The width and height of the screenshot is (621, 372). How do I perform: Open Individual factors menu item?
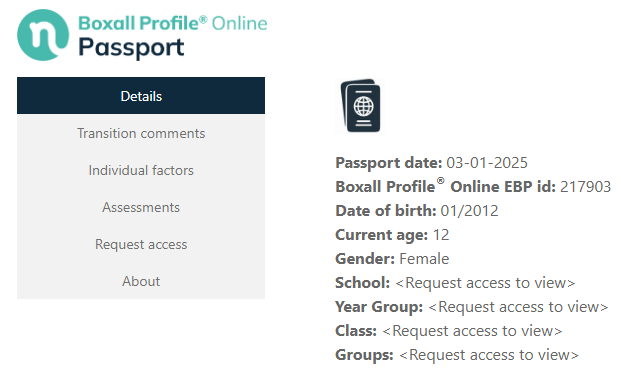141,170
